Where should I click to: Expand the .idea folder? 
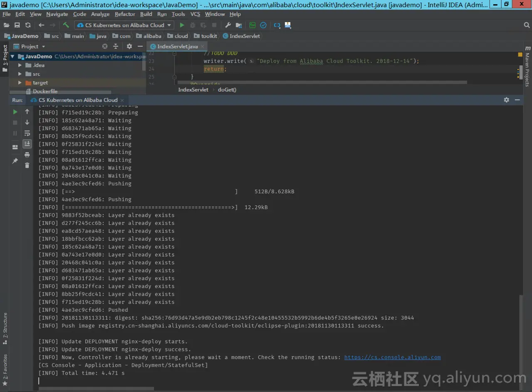(x=20, y=65)
